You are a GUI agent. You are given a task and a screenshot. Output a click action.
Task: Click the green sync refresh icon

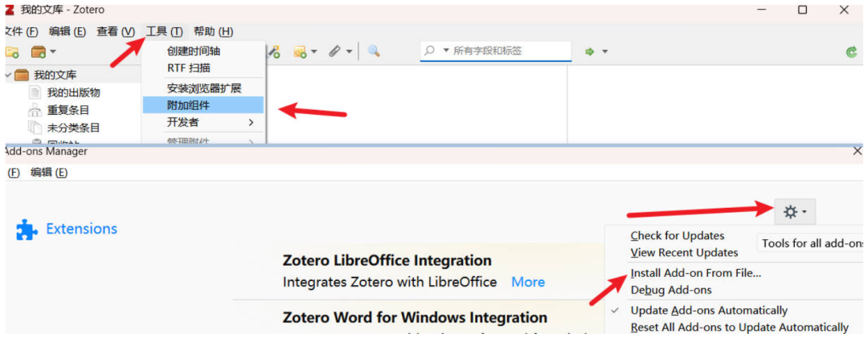coord(851,52)
